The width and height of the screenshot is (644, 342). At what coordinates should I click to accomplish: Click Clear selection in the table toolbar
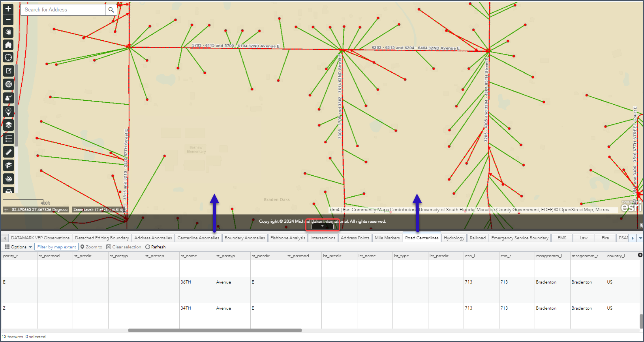pos(124,247)
